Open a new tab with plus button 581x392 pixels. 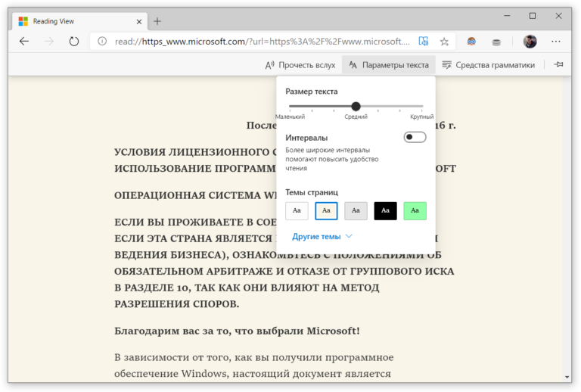pos(157,21)
